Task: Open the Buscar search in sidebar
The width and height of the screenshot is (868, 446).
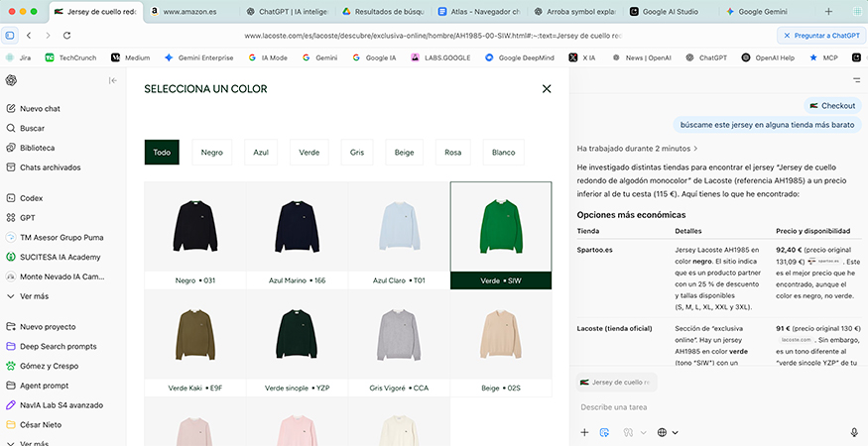Action: pos(32,128)
